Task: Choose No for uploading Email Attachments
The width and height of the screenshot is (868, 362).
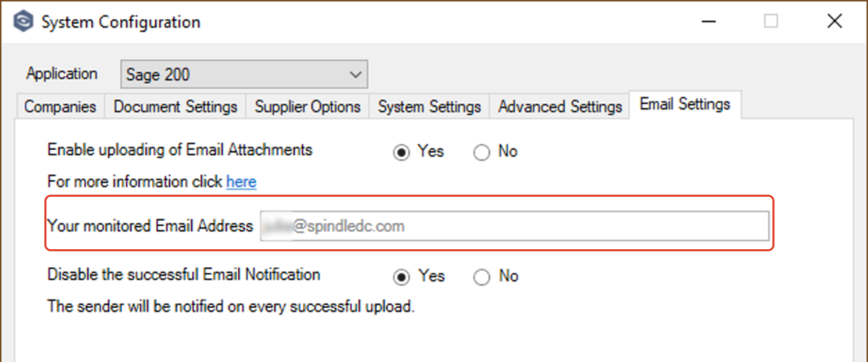Action: pos(481,152)
